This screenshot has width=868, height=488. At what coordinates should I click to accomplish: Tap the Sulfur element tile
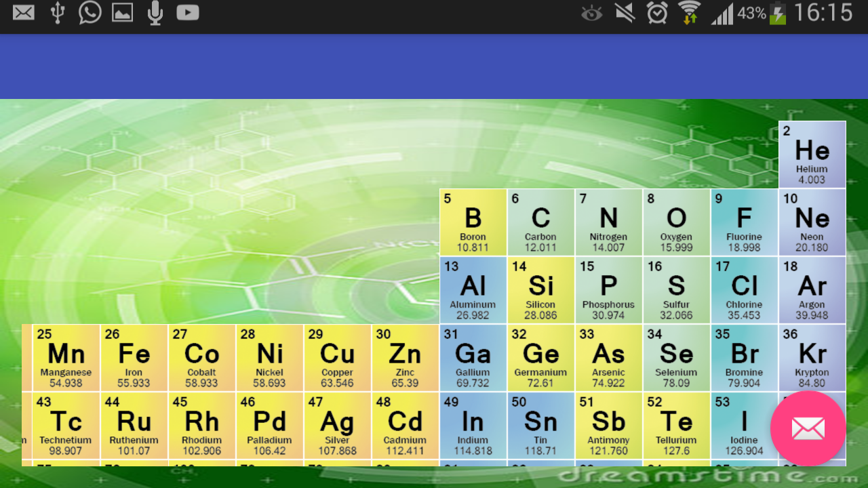click(x=677, y=290)
